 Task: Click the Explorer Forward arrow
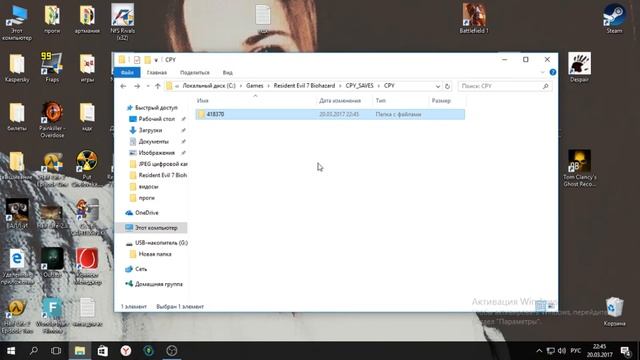click(x=137, y=86)
